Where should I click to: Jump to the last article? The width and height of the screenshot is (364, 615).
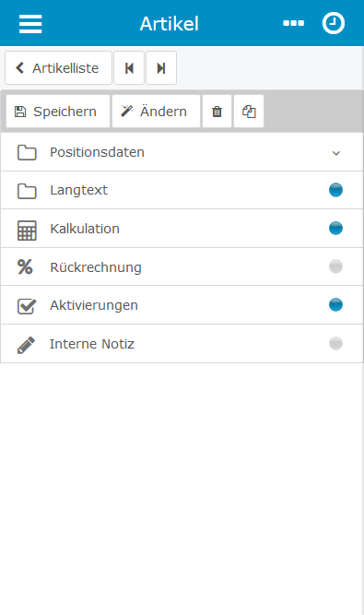pos(161,68)
